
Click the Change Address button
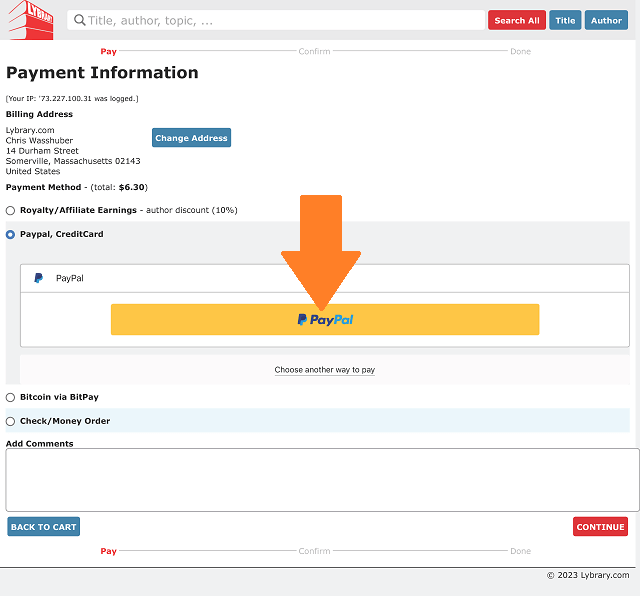pos(191,138)
